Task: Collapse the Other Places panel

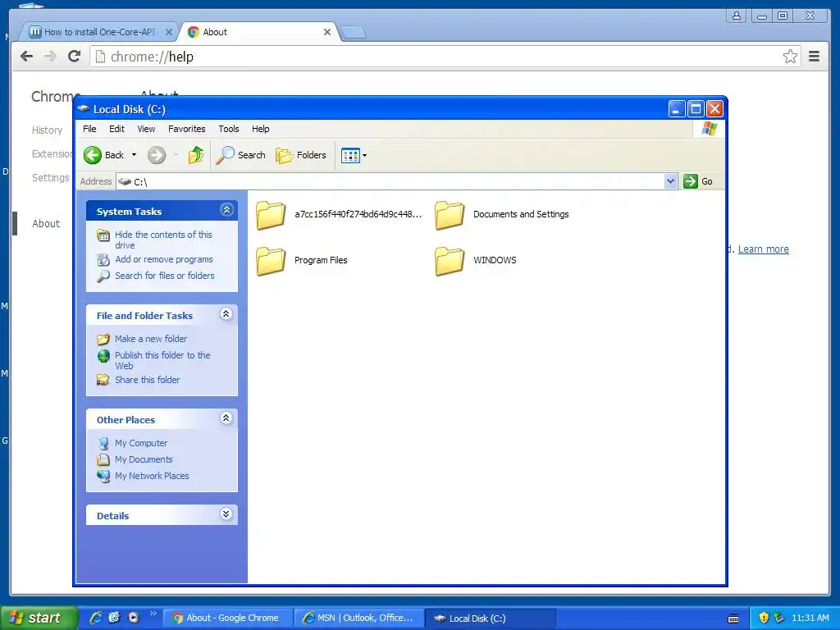Action: [x=226, y=418]
